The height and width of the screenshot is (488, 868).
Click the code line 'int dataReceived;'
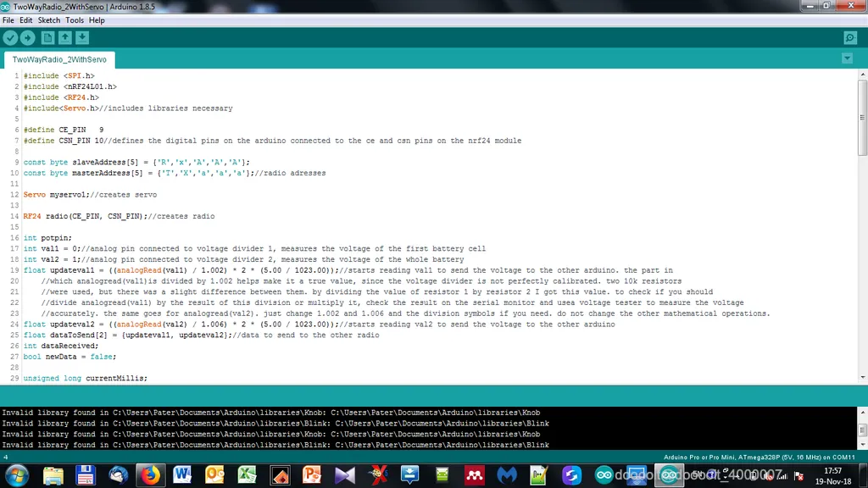(61, 346)
